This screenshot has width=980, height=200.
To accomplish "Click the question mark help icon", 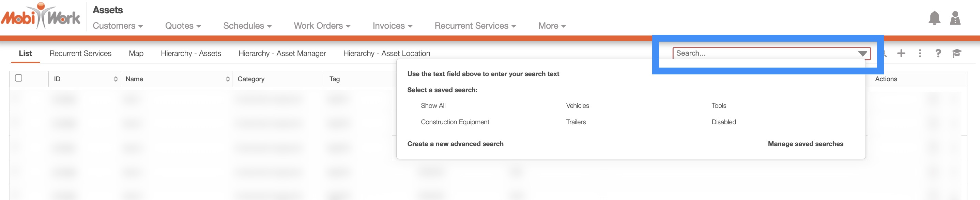I will coord(938,53).
